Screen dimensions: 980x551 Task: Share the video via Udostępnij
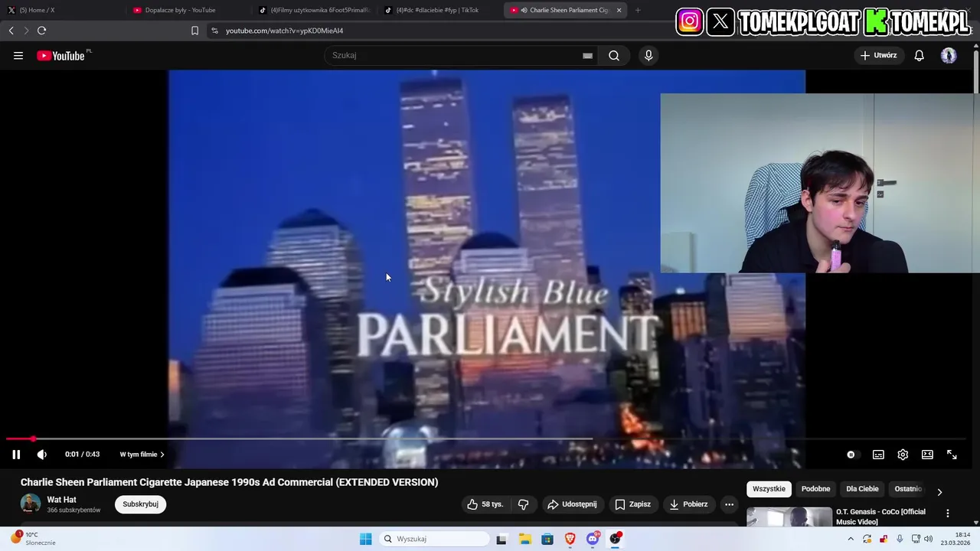[x=572, y=504]
